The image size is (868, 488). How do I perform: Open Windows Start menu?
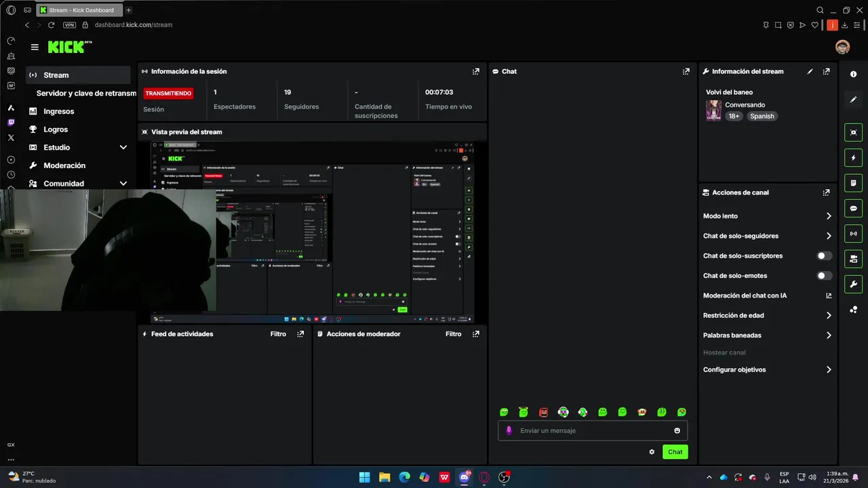[x=364, y=477]
